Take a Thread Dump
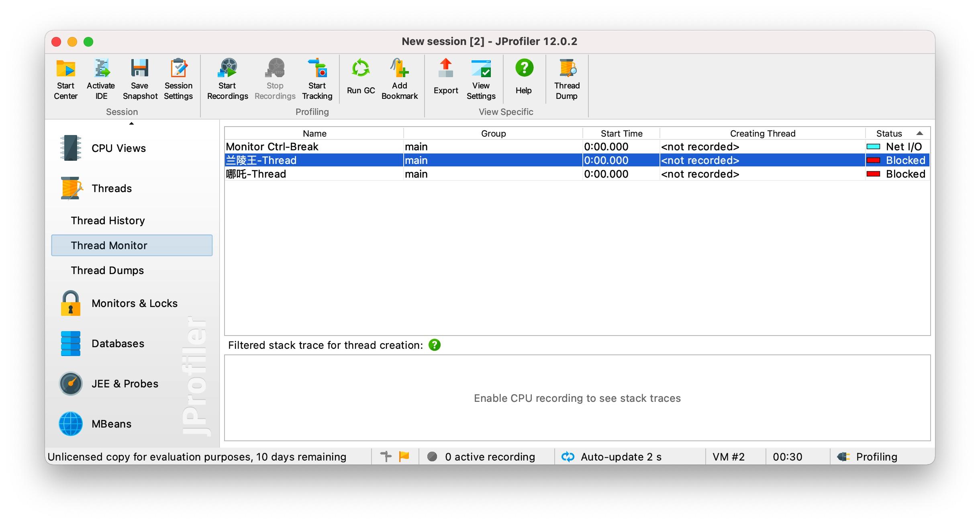This screenshot has height=524, width=980. [x=567, y=80]
